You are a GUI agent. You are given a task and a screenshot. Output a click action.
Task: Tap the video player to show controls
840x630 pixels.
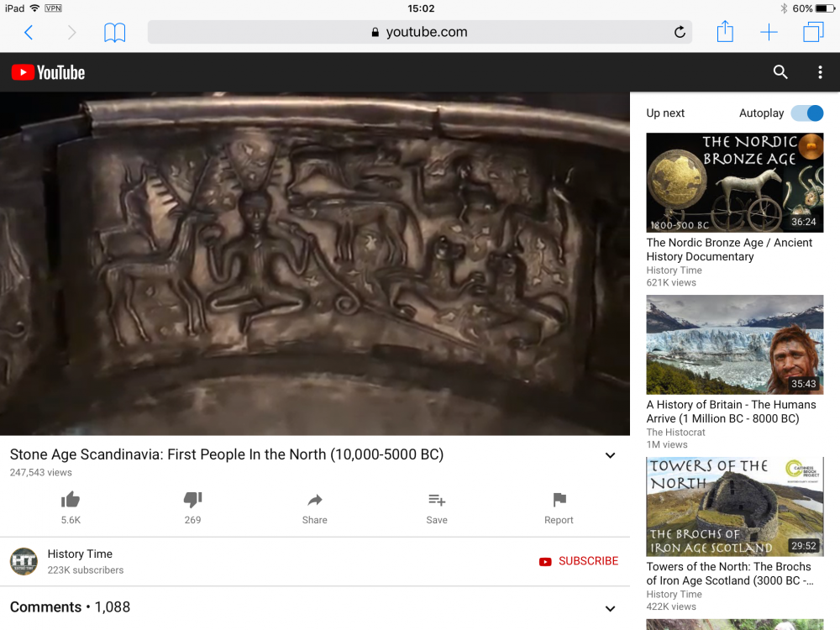(x=315, y=264)
